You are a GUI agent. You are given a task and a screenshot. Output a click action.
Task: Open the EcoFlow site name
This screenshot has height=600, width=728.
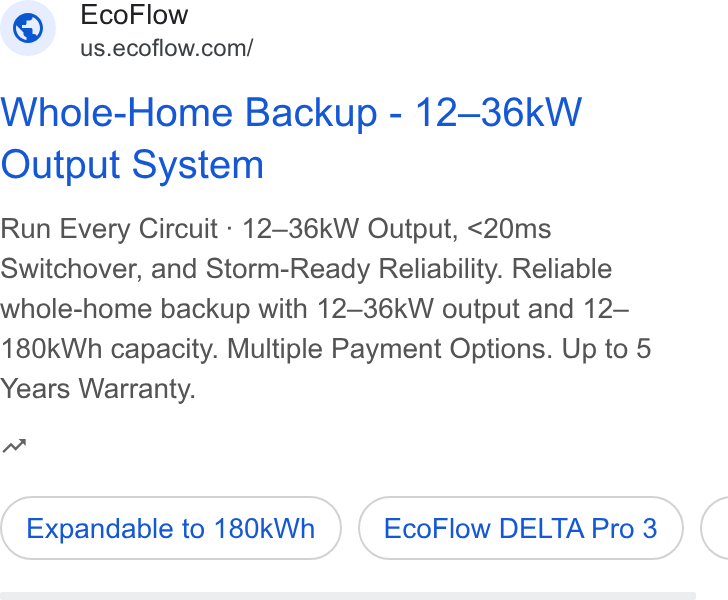pos(134,15)
